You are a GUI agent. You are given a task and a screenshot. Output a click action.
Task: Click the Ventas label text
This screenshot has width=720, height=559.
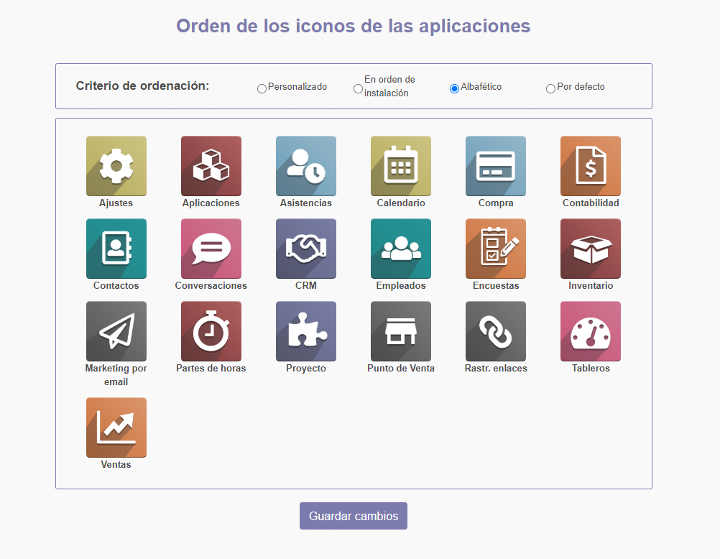point(116,465)
